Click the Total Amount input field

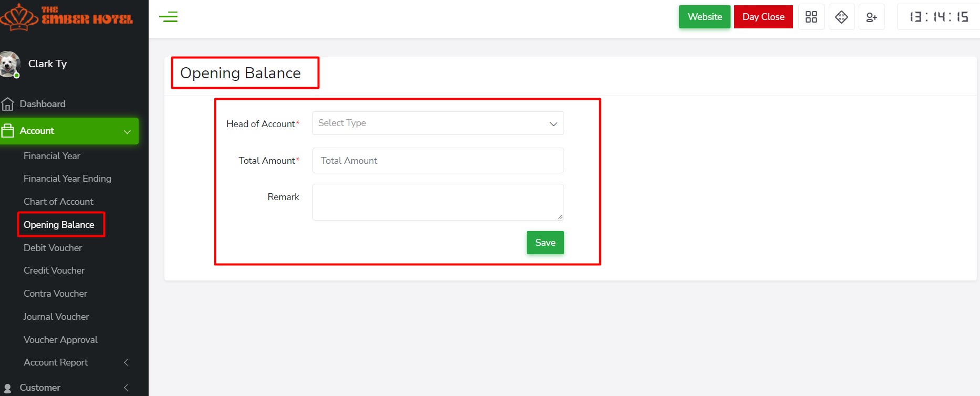click(437, 161)
